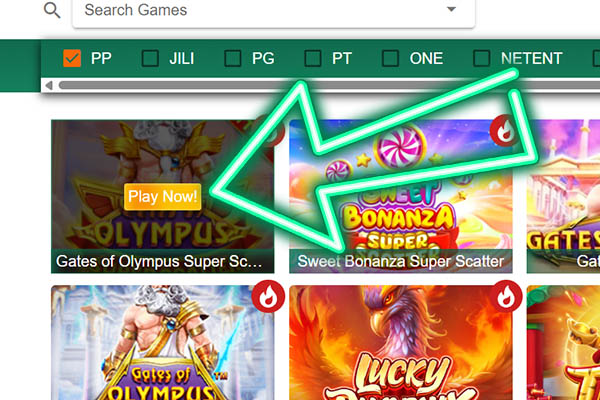Check the ONE provider checkbox

pyautogui.click(x=390, y=59)
